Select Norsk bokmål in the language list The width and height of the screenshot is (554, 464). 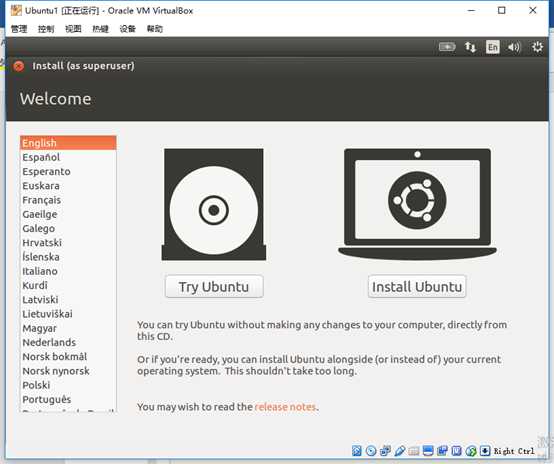pos(68,357)
